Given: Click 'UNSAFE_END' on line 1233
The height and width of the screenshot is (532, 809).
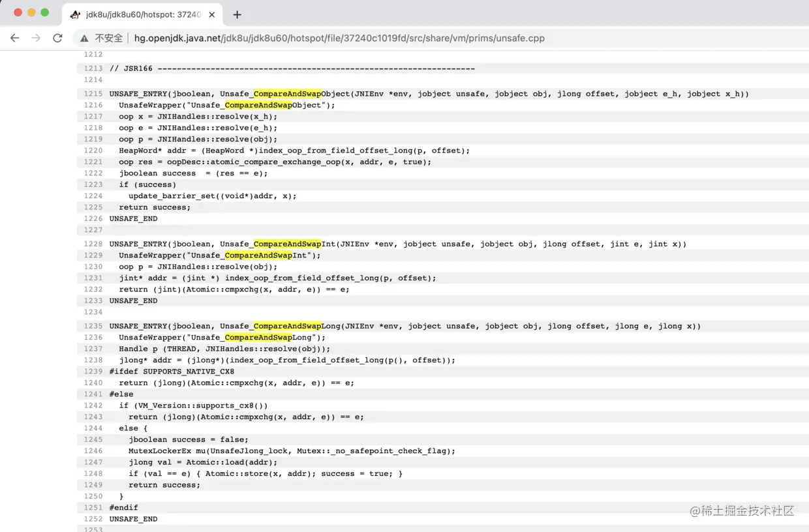Looking at the screenshot, I should point(133,301).
